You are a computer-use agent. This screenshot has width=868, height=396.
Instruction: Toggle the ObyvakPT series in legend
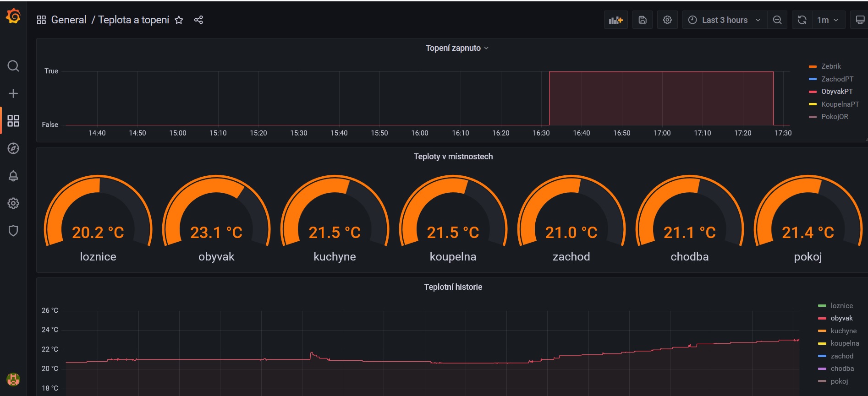click(x=837, y=92)
